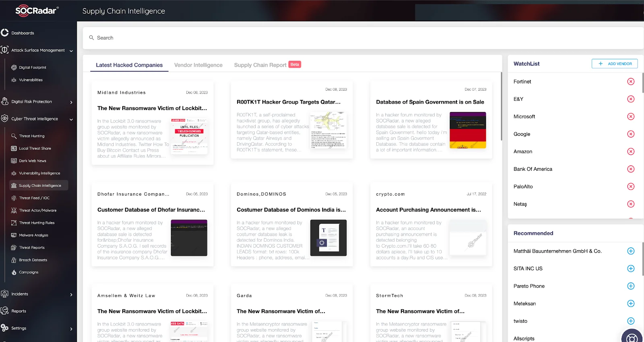Remove Fortinet from WatchList
644x342 pixels.
tap(631, 81)
